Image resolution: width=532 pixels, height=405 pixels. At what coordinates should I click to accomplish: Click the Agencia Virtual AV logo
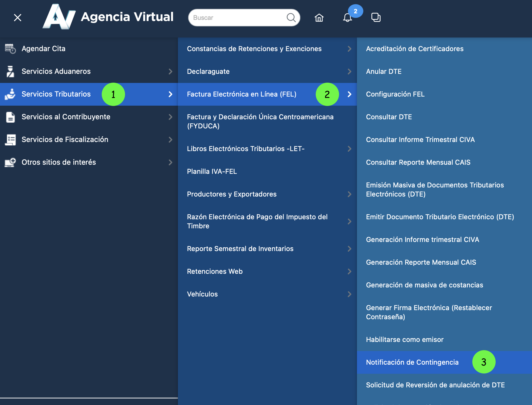(59, 17)
